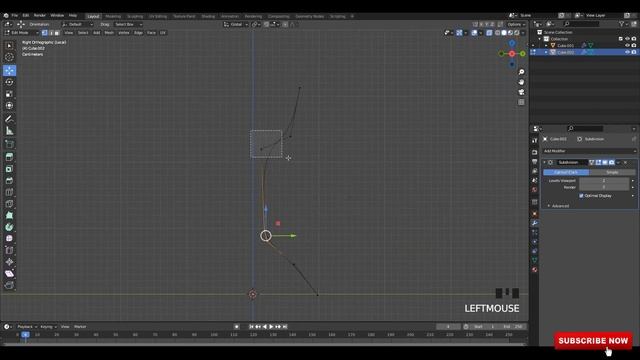
Task: Open the Options dropdown
Action: [516, 24]
